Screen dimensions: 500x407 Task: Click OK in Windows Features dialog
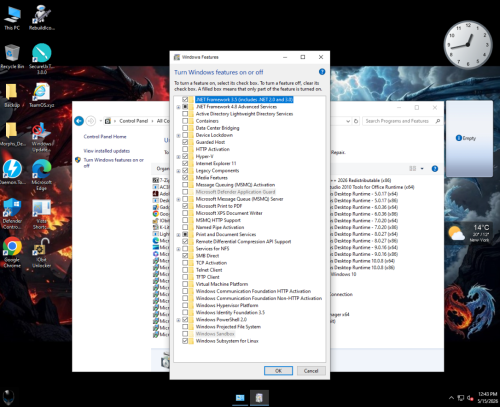278,371
